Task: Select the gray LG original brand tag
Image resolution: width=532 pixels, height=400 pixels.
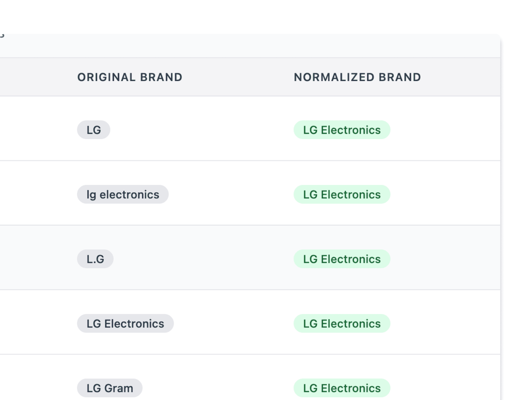Action: pos(94,130)
